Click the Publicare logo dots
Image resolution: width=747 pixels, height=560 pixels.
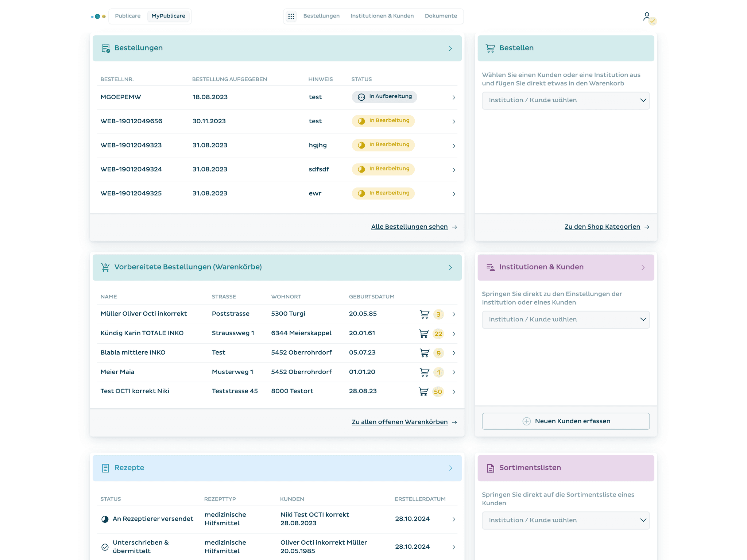[x=98, y=16]
